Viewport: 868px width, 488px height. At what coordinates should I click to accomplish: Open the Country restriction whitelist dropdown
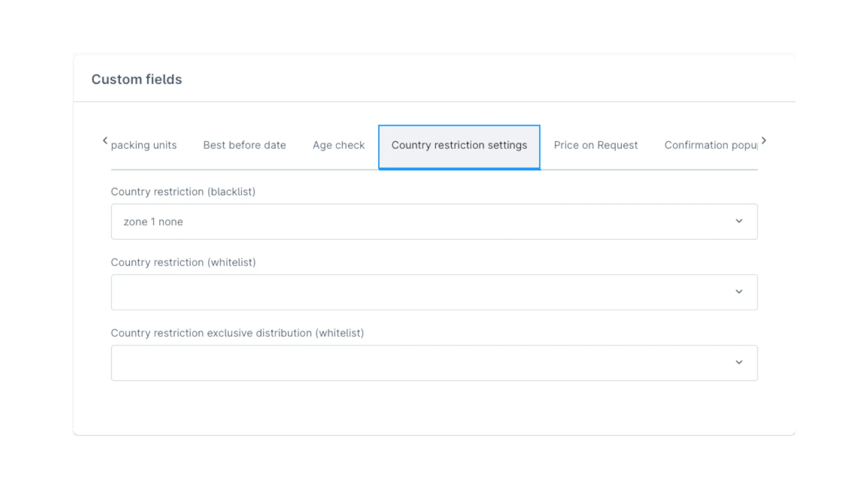[x=434, y=292]
